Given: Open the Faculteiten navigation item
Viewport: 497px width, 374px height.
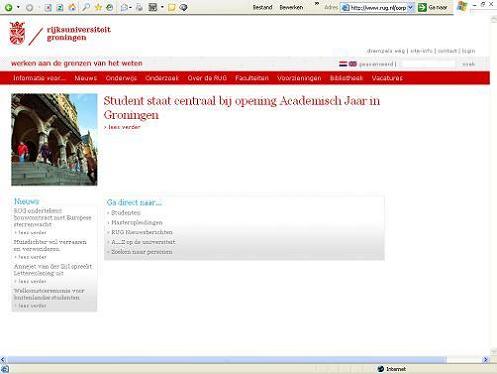Looking at the screenshot, I should [252, 78].
